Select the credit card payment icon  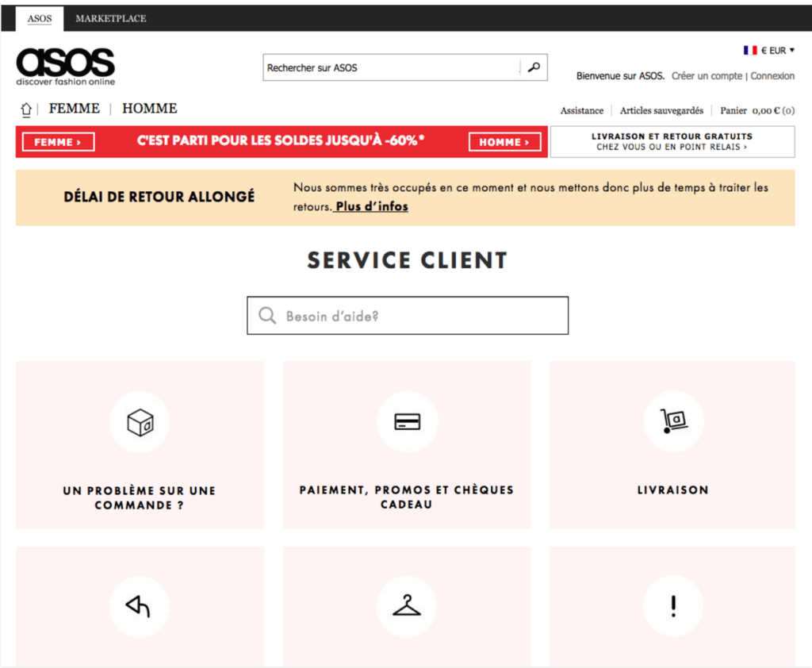(407, 421)
